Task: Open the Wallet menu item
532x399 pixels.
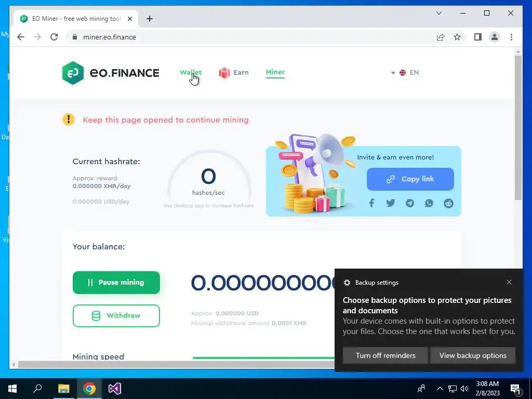Action: [191, 72]
